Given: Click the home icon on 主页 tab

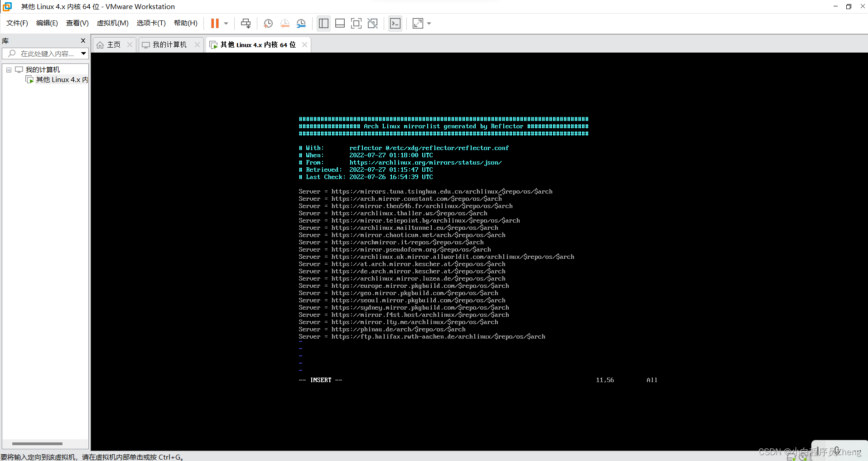Looking at the screenshot, I should (x=100, y=45).
